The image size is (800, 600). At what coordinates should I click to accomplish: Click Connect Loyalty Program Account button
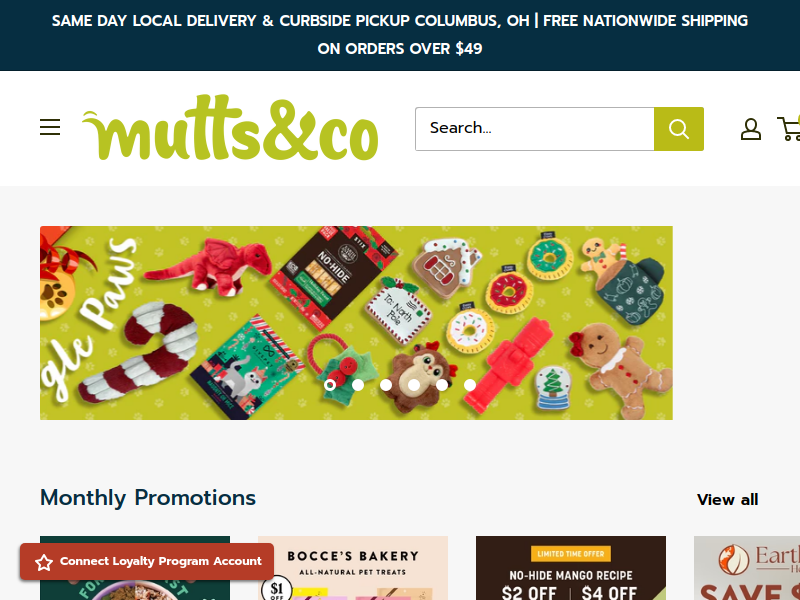click(x=147, y=561)
